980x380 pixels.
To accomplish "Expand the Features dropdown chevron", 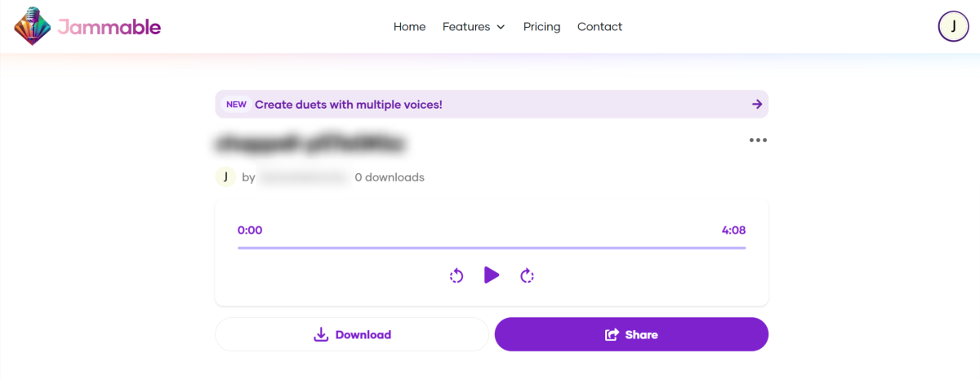I will (x=501, y=27).
